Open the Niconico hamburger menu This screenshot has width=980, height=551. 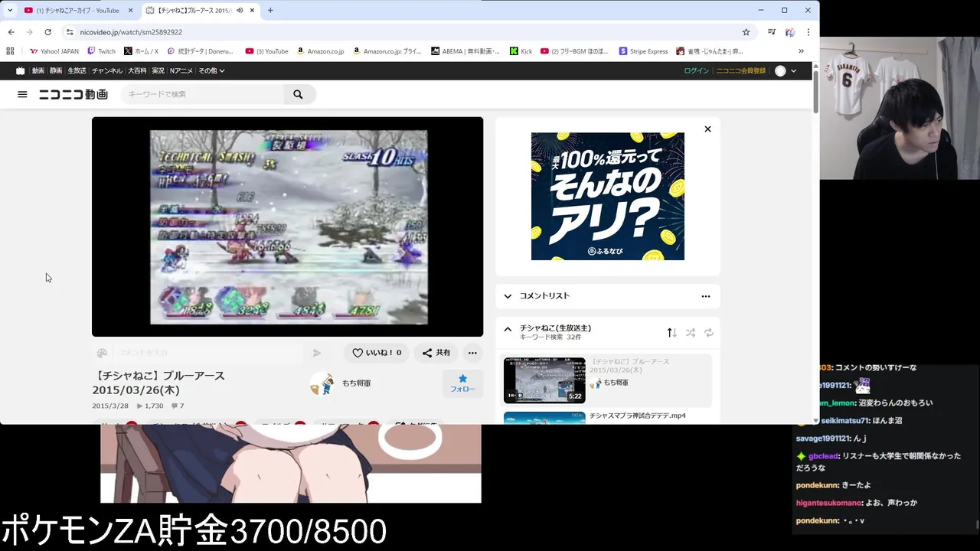(22, 94)
